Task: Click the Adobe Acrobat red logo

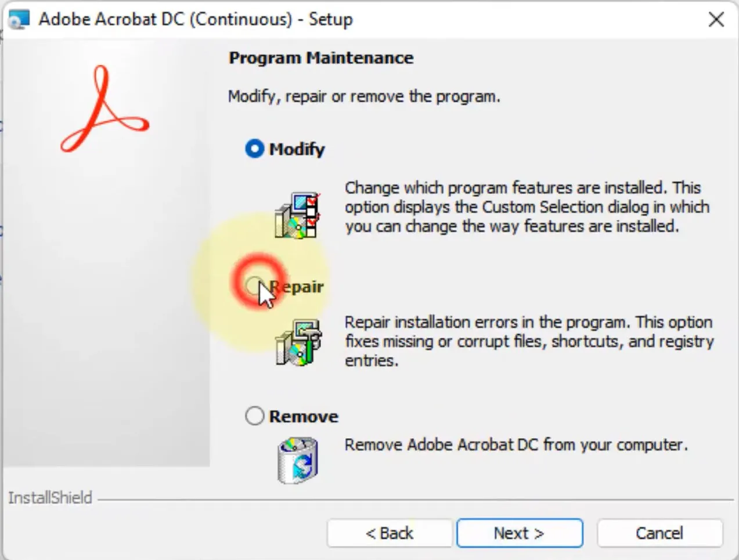Action: point(104,110)
